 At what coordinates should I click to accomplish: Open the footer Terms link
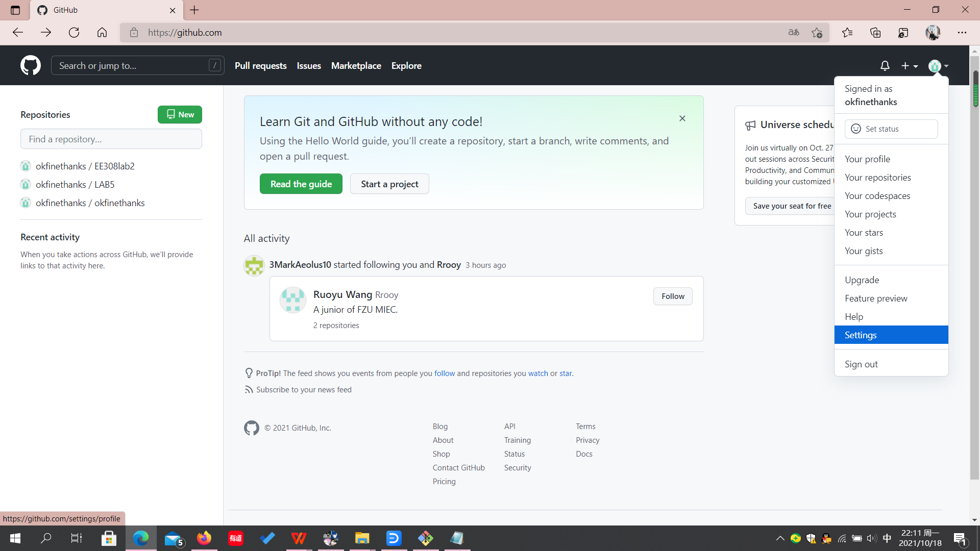(x=585, y=427)
